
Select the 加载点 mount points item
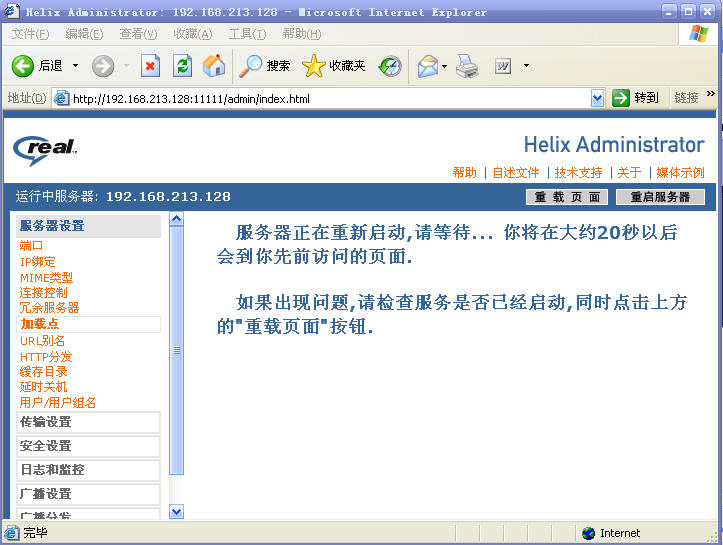point(88,324)
